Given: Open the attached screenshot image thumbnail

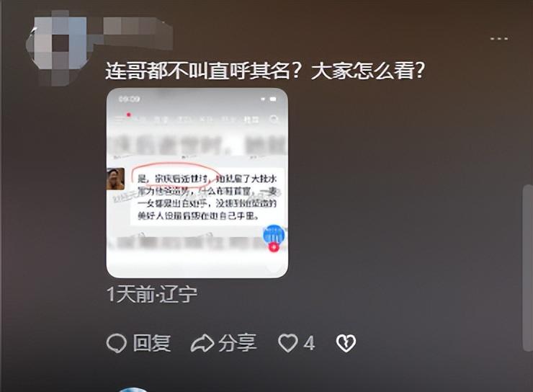Looking at the screenshot, I should tap(197, 183).
